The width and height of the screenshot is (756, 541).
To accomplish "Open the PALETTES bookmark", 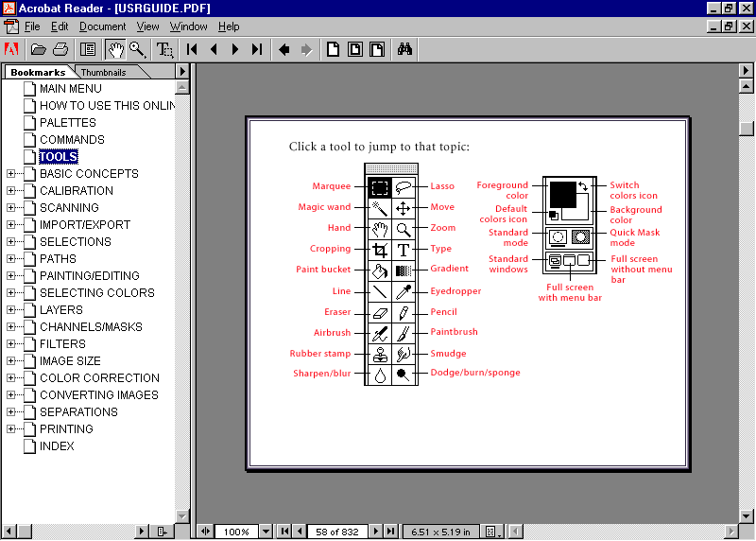I will (67, 123).
